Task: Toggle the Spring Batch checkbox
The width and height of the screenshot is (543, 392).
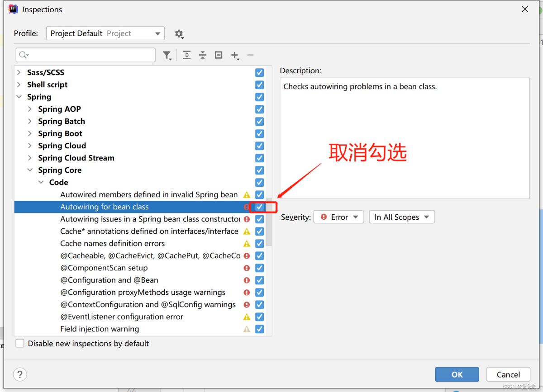Action: tap(259, 121)
